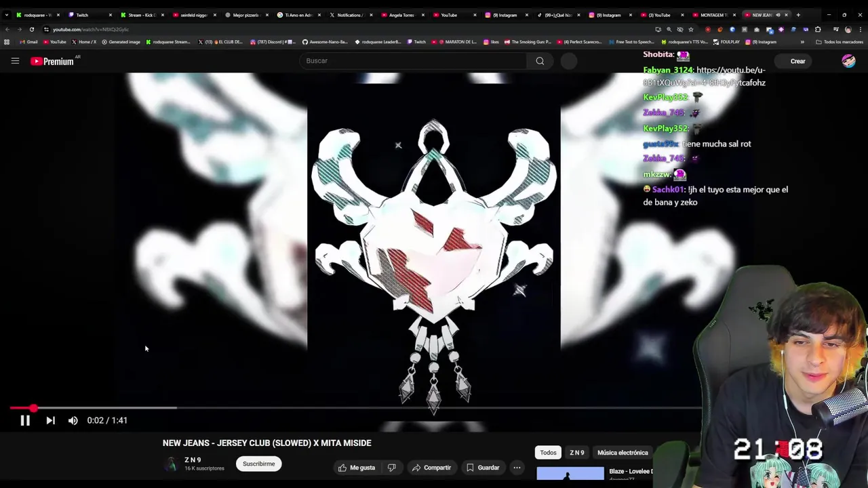868x488 pixels.
Task: Open Awesome-Nano-Ba GitHub bookmark
Action: click(325, 42)
